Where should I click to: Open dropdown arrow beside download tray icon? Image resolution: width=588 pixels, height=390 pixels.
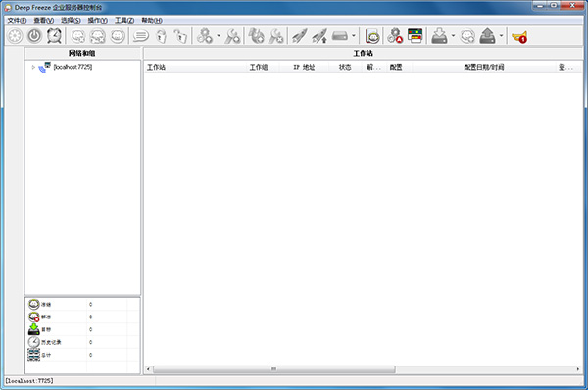tap(453, 36)
